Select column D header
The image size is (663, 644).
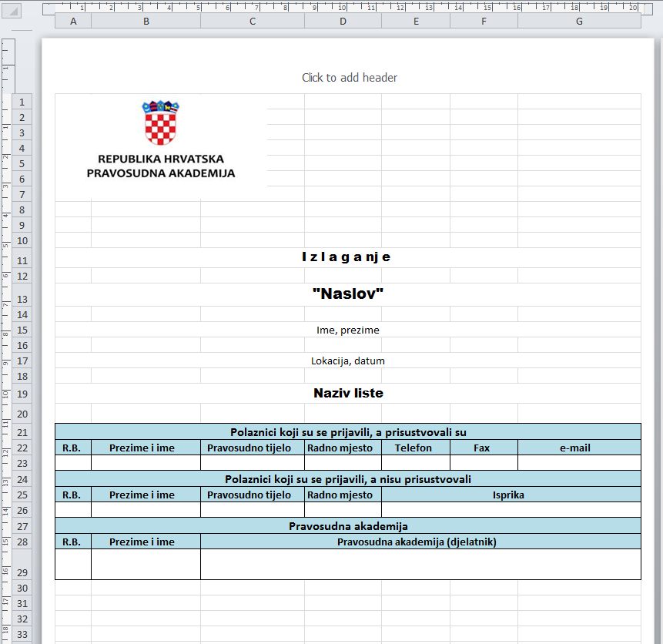coord(343,21)
